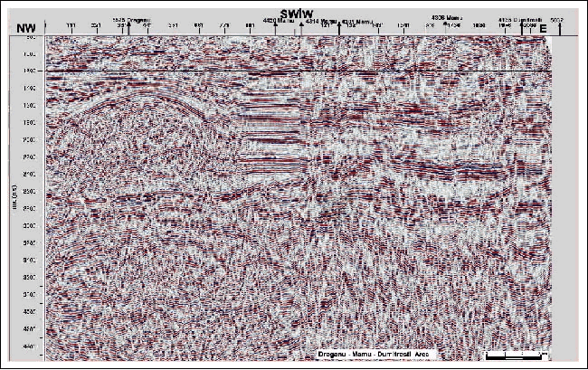
Task: Click the 5002 well tick at far right
Action: pyautogui.click(x=559, y=17)
